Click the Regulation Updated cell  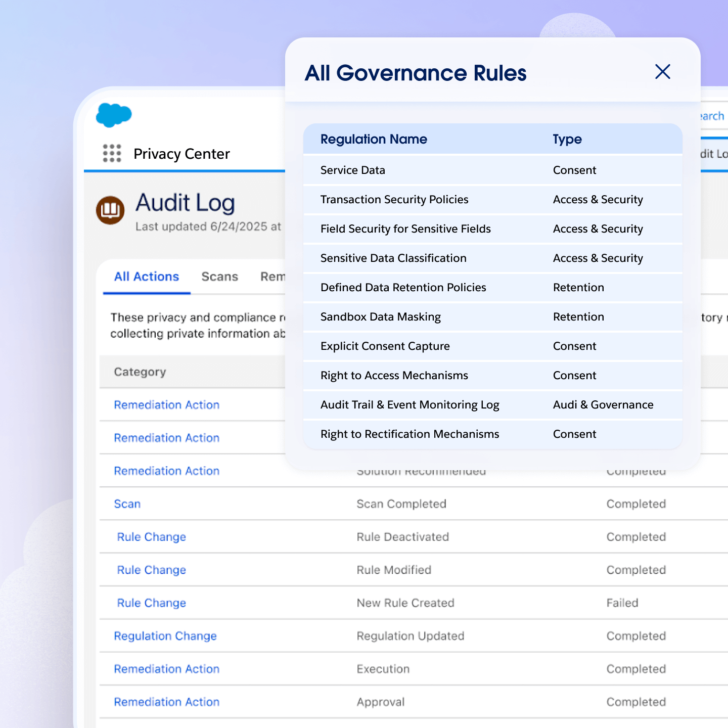(x=411, y=636)
